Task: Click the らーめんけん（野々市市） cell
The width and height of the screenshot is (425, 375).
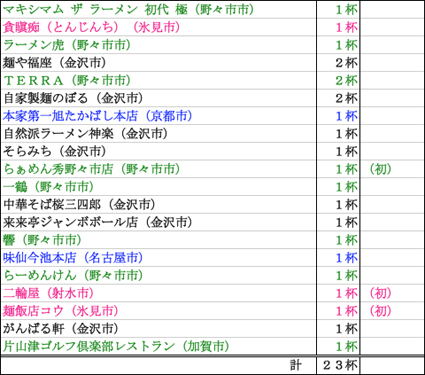Action: pos(158,275)
